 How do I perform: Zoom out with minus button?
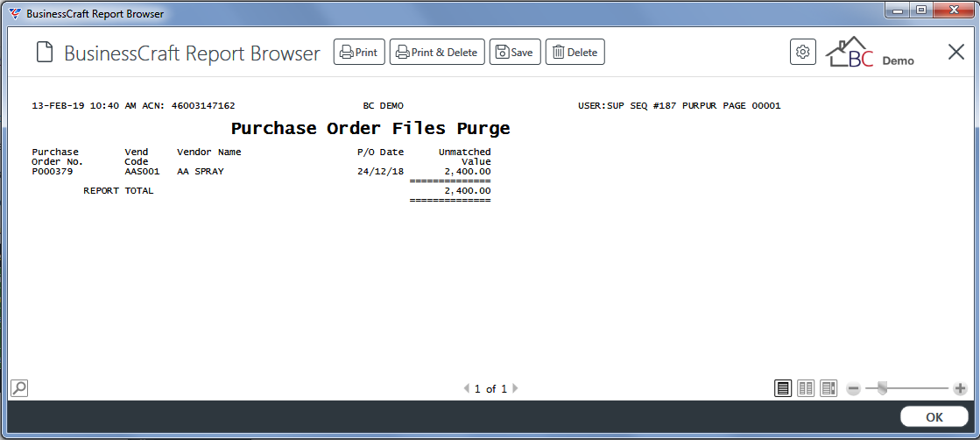pos(853,388)
